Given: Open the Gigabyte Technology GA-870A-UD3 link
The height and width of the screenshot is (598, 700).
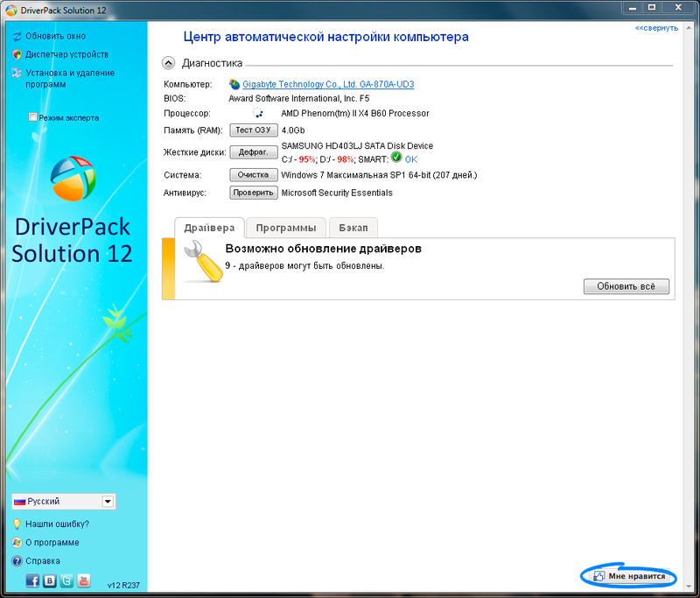Looking at the screenshot, I should coord(328,84).
